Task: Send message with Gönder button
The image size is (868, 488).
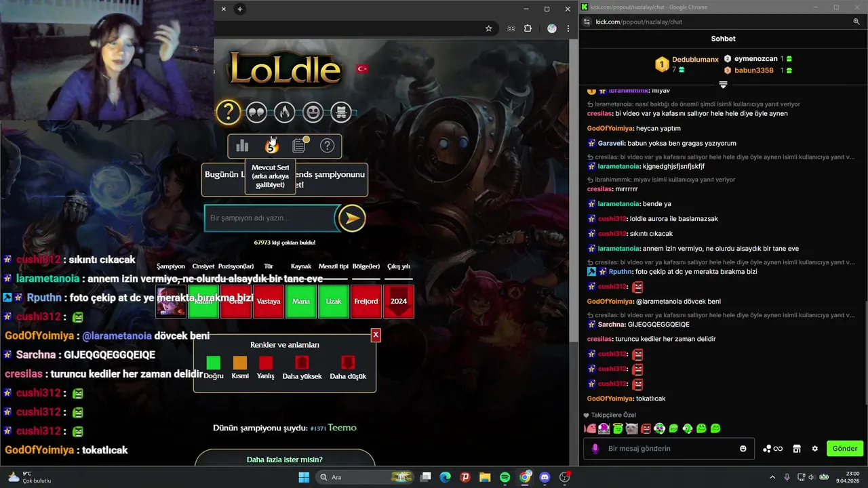Action: (845, 449)
